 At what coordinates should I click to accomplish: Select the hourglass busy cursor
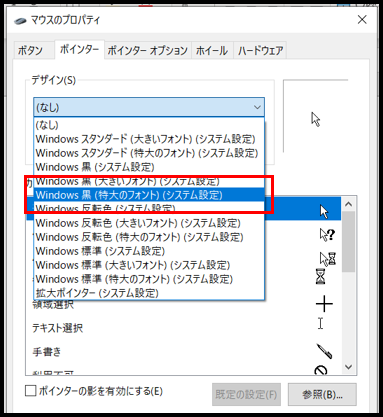pos(321,276)
